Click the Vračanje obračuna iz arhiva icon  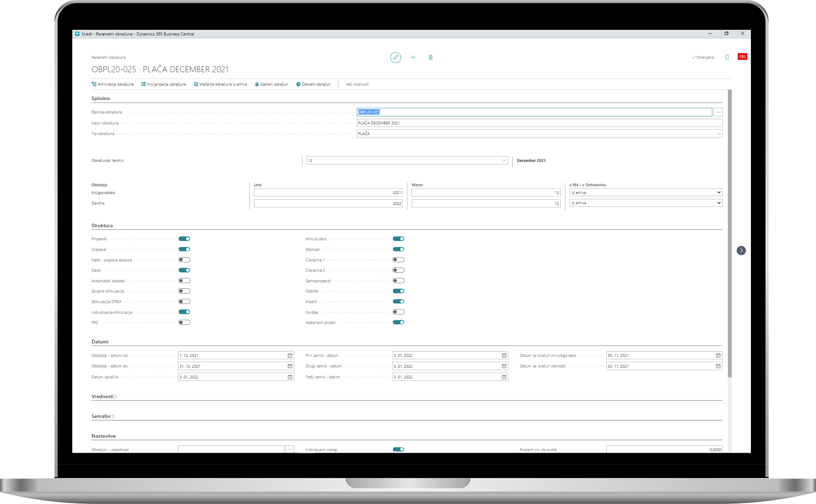(x=196, y=84)
